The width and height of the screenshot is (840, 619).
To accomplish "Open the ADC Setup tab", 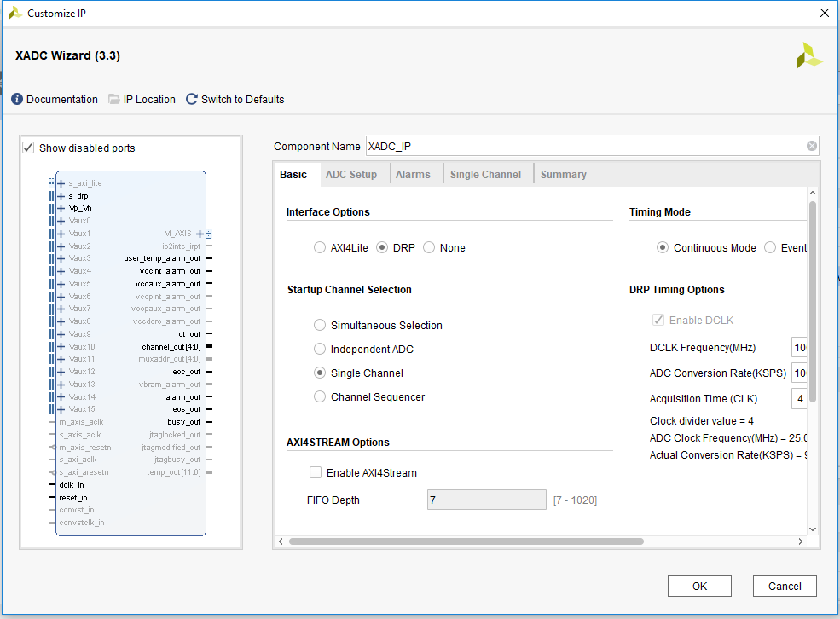I will [351, 175].
